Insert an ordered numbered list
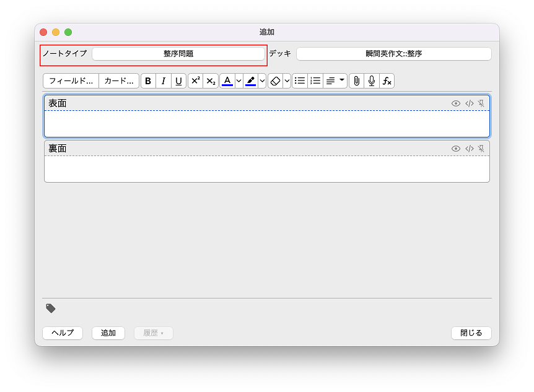 [315, 81]
